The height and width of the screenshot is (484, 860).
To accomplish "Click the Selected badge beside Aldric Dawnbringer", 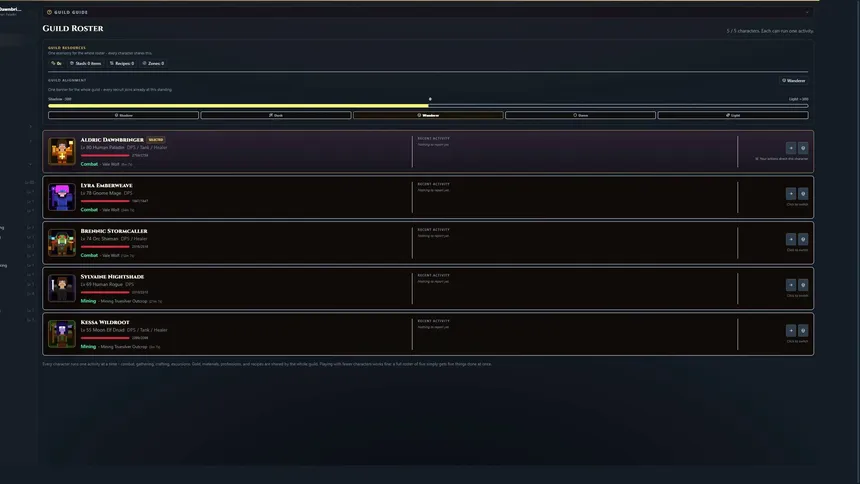I will tap(156, 140).
